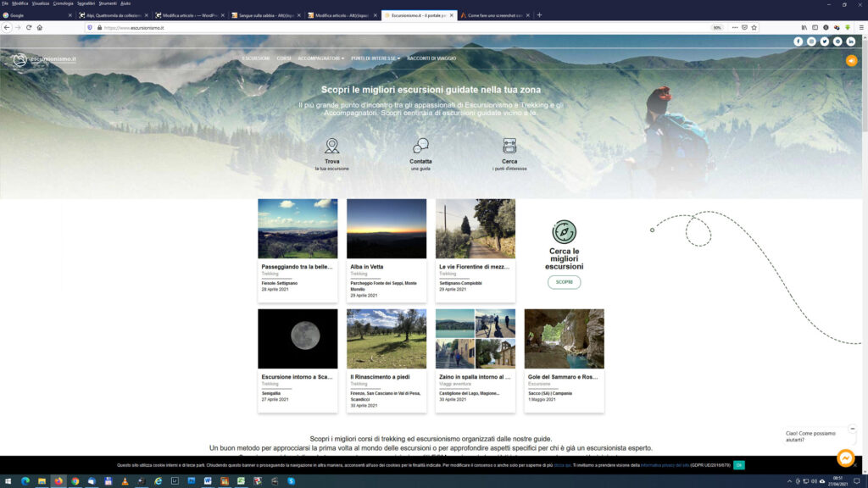This screenshot has width=868, height=488.
Task: Expand the Punti di Interesse dropdown
Action: (376, 58)
